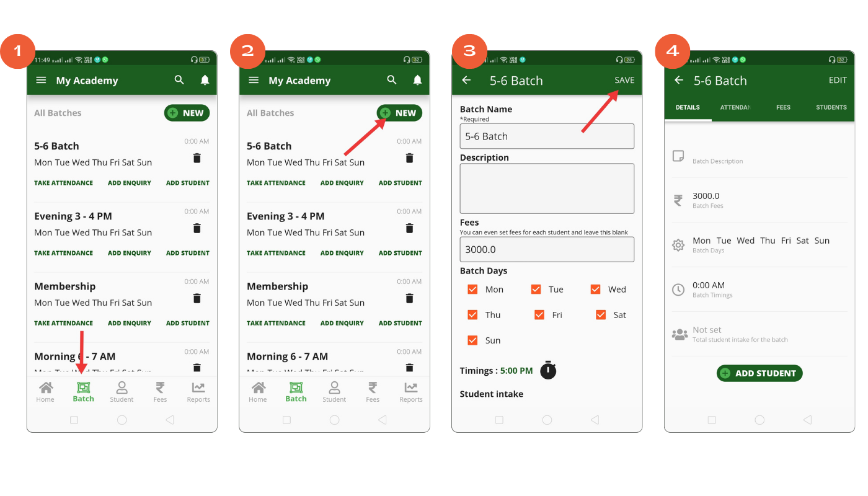This screenshot has width=868, height=496.
Task: Open Student tab in screen 2 bottom bar
Action: [x=334, y=392]
